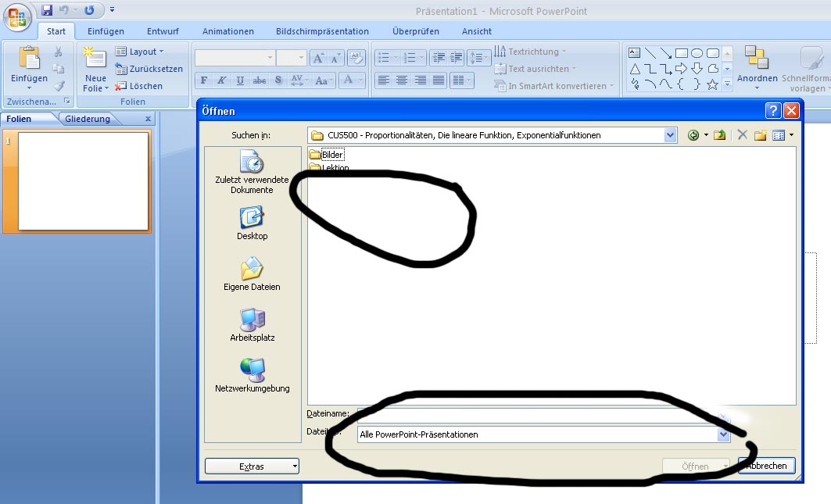
Task: Open the views menu icon in dialog
Action: tap(779, 135)
